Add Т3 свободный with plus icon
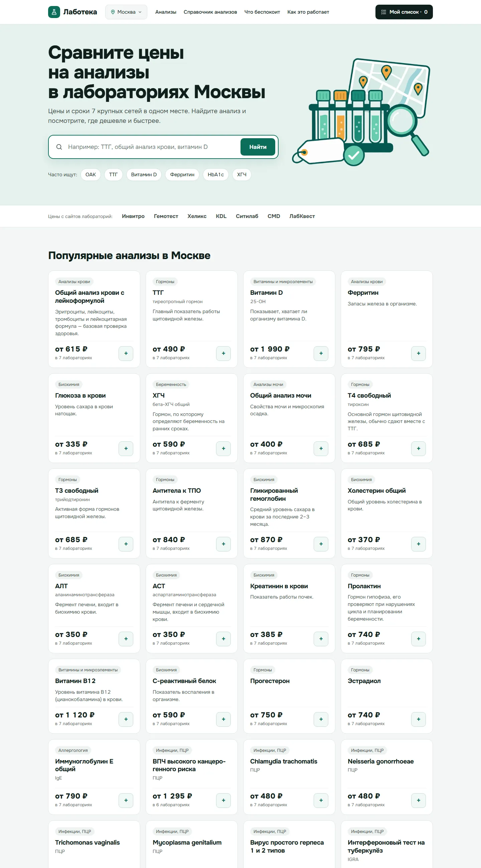The width and height of the screenshot is (481, 868). point(126,544)
